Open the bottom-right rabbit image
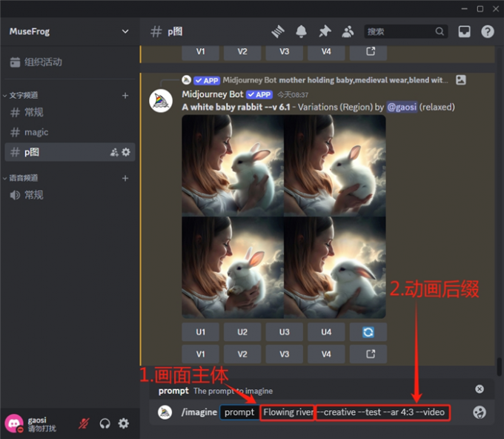 pyautogui.click(x=335, y=268)
